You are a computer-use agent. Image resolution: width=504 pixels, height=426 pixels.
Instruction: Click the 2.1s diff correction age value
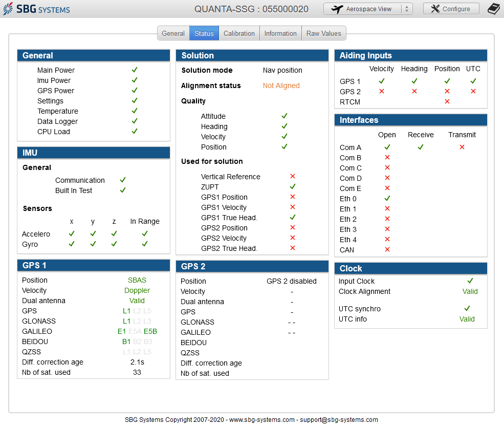point(137,363)
